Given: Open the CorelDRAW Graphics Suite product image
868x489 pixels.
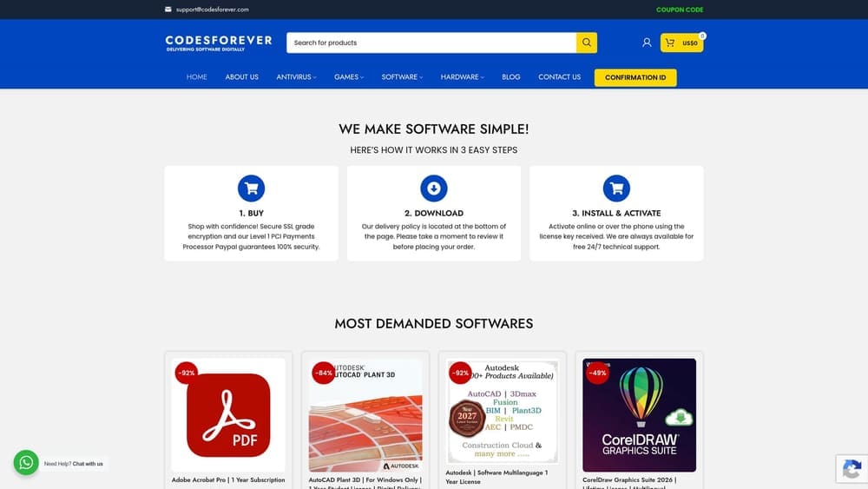Looking at the screenshot, I should 639,415.
